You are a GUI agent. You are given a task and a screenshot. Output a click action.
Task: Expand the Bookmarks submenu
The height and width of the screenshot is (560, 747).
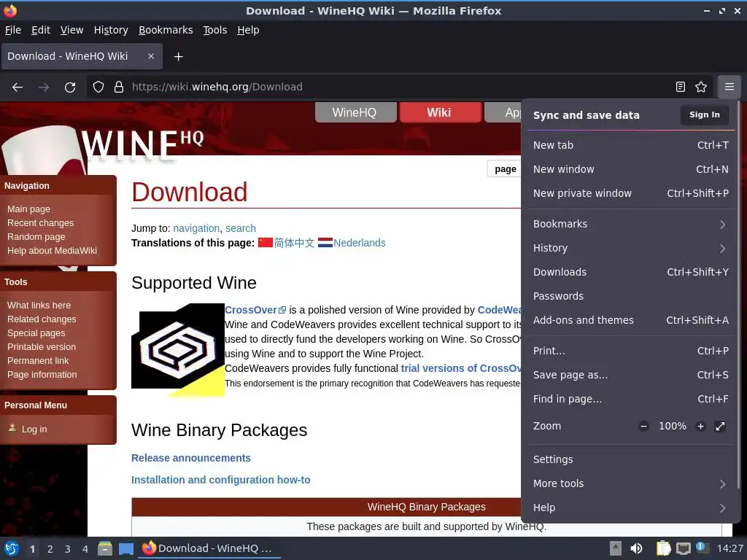[630, 224]
